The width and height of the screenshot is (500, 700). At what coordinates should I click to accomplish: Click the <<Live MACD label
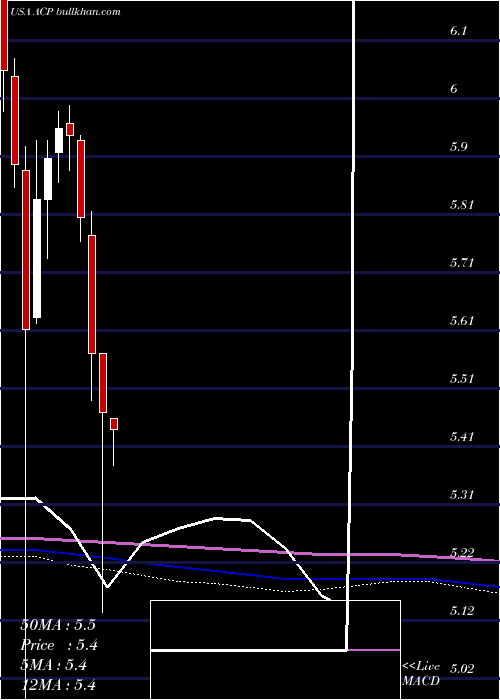click(x=421, y=674)
